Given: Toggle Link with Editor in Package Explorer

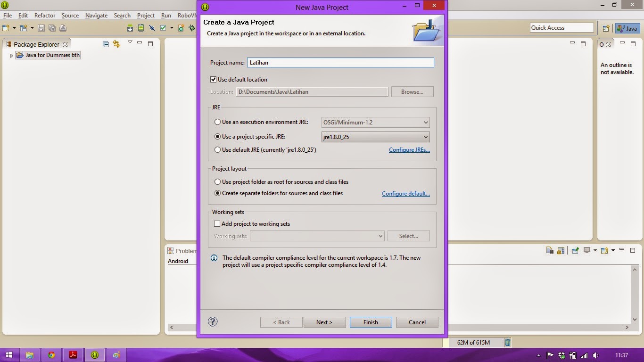Looking at the screenshot, I should [116, 44].
